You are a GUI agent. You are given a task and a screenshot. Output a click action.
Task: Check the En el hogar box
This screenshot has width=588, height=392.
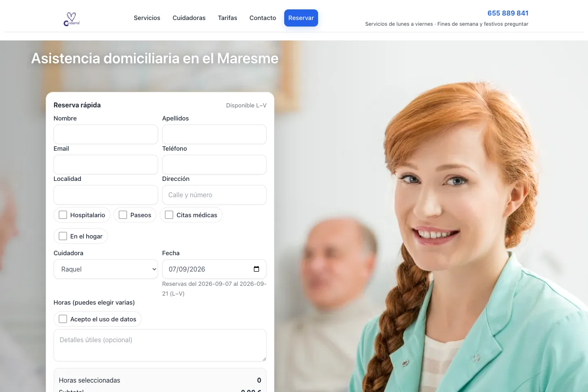[x=63, y=236]
